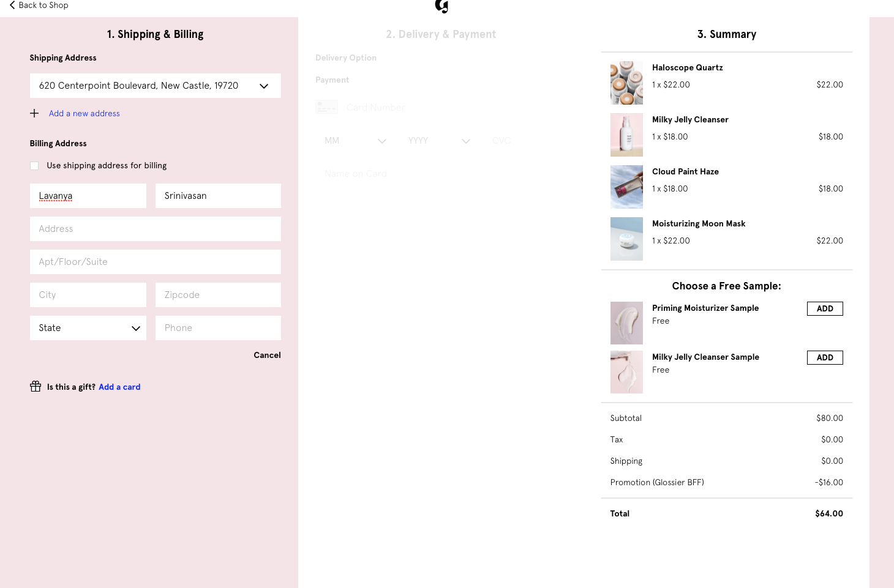The image size is (894, 588).
Task: Focus the billing Address field
Action: coord(156,229)
